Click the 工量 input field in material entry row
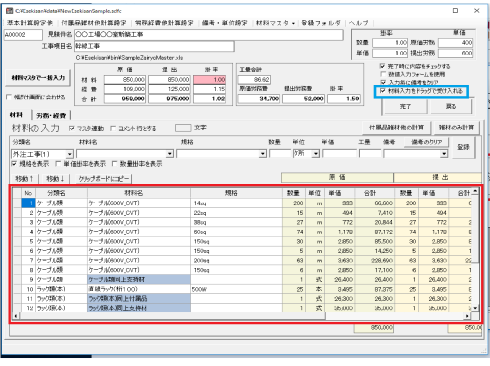Viewport: 490px width, 366px height. click(x=370, y=154)
